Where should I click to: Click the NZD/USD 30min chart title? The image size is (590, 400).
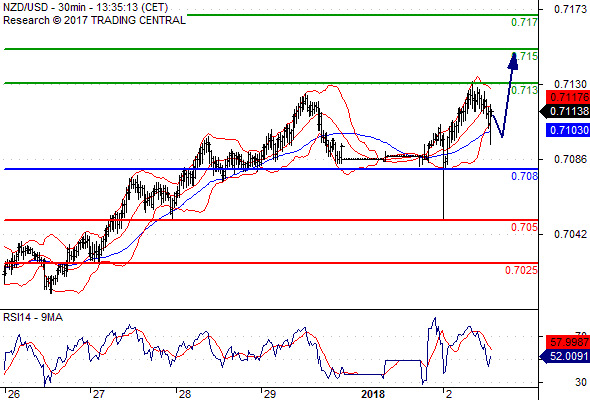pos(85,7)
